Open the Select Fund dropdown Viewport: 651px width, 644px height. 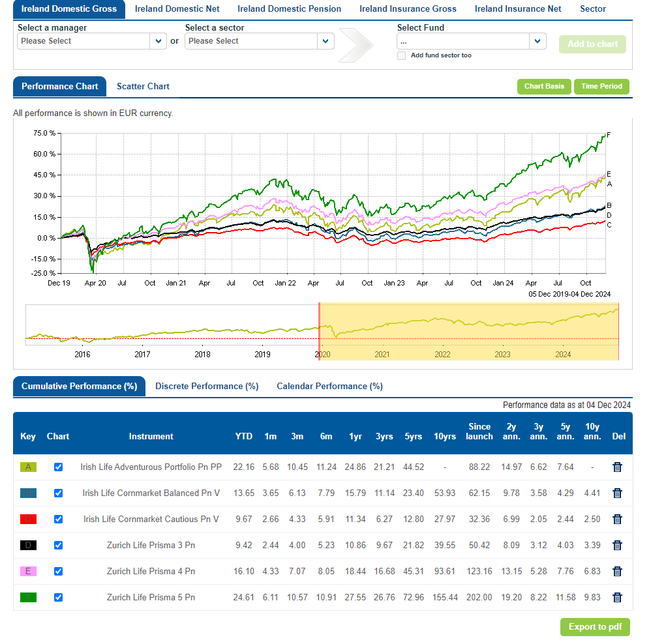[x=472, y=41]
